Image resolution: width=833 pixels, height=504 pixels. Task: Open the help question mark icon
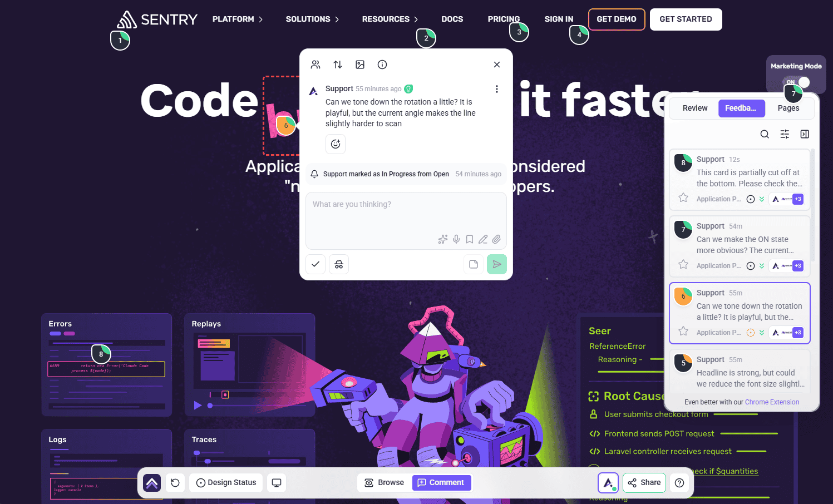tap(679, 483)
